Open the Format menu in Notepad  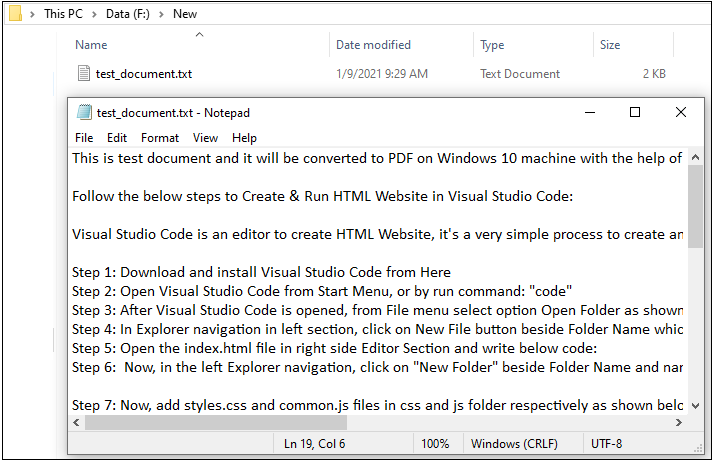(x=160, y=138)
